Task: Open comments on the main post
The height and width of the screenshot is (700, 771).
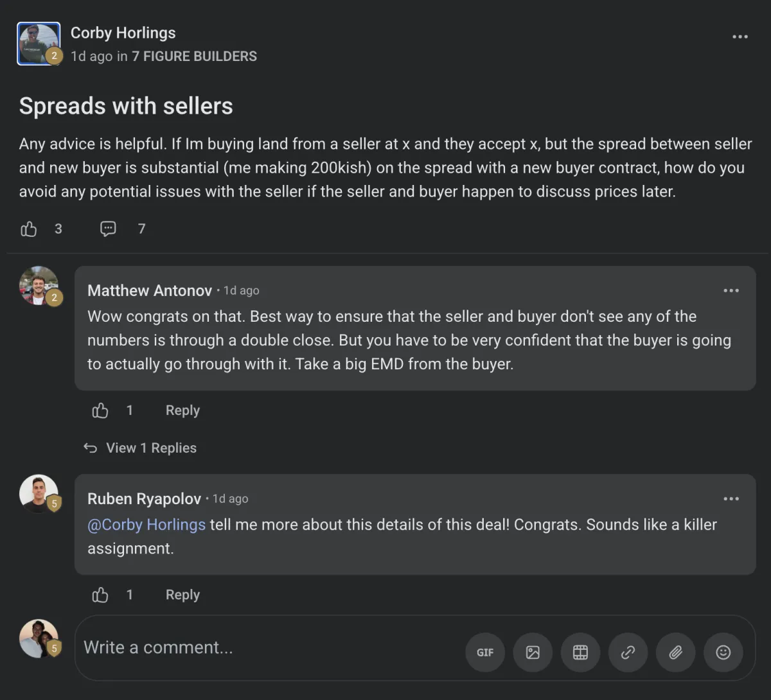Action: (108, 229)
